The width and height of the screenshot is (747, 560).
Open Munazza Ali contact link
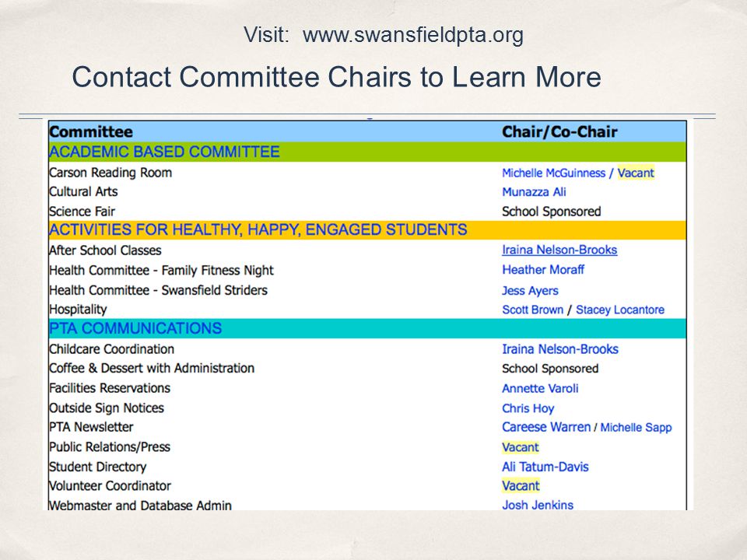tap(534, 192)
